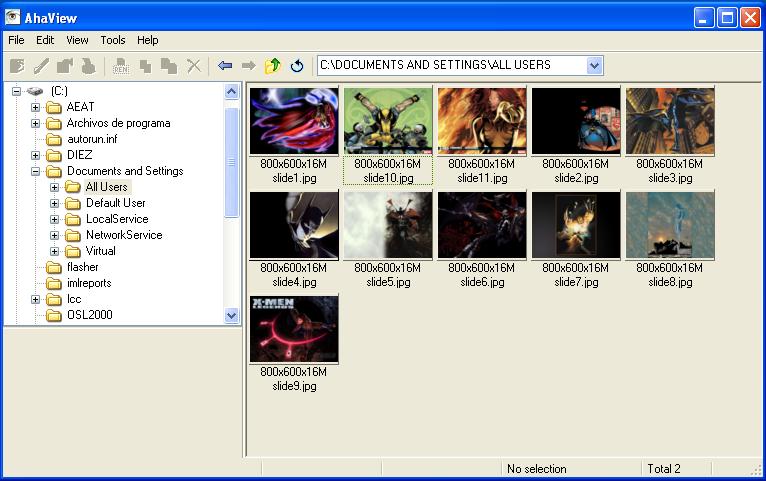The width and height of the screenshot is (766, 481).
Task: Expand the Archivos de programa node
Action: [35, 123]
